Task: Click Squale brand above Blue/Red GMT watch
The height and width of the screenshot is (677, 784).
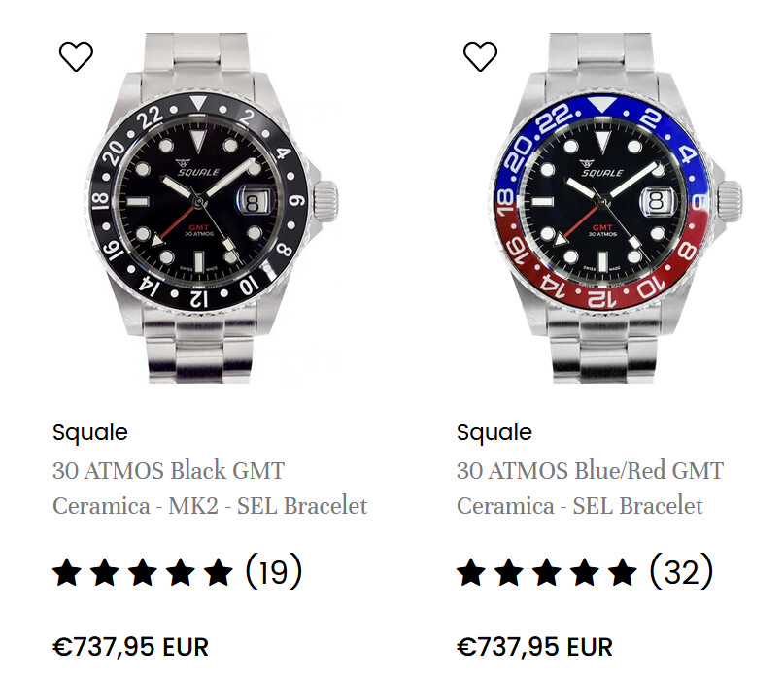Action: [494, 432]
